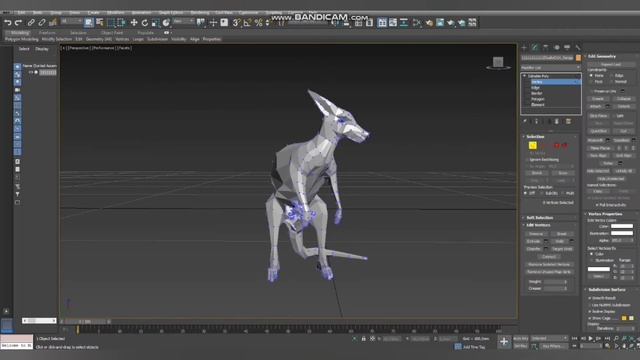The image size is (640, 360).
Task: Collapse the Subdivision Surface rollout
Action: [x=607, y=290]
